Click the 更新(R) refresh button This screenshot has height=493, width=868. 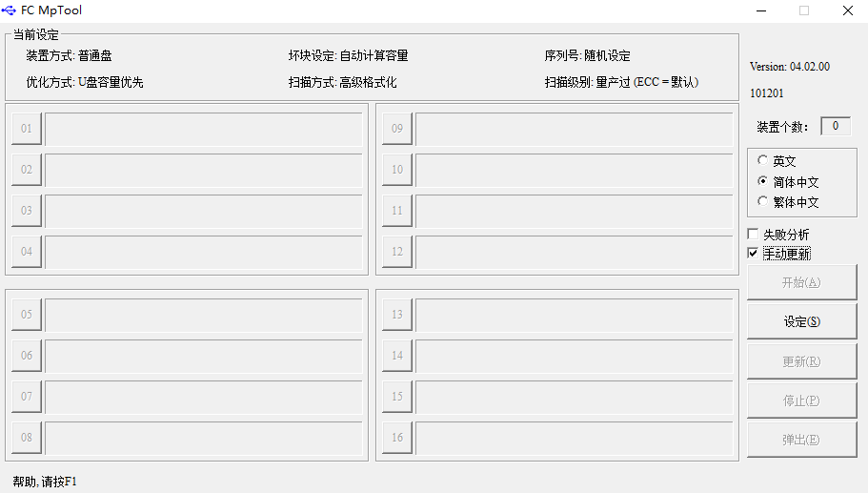[x=801, y=361]
